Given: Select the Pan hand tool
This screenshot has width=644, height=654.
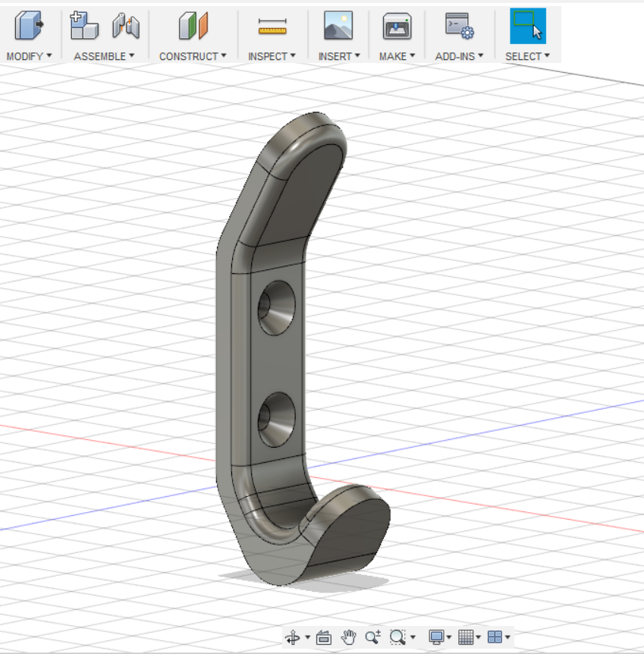Looking at the screenshot, I should (348, 637).
